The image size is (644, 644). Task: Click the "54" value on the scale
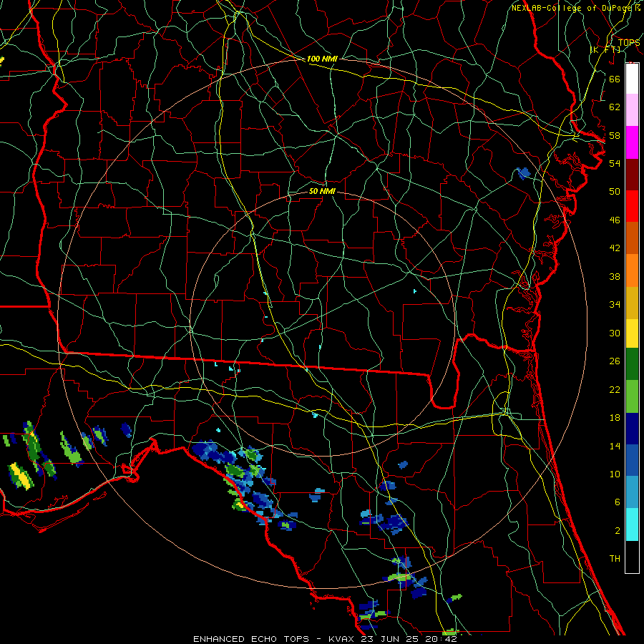click(615, 163)
